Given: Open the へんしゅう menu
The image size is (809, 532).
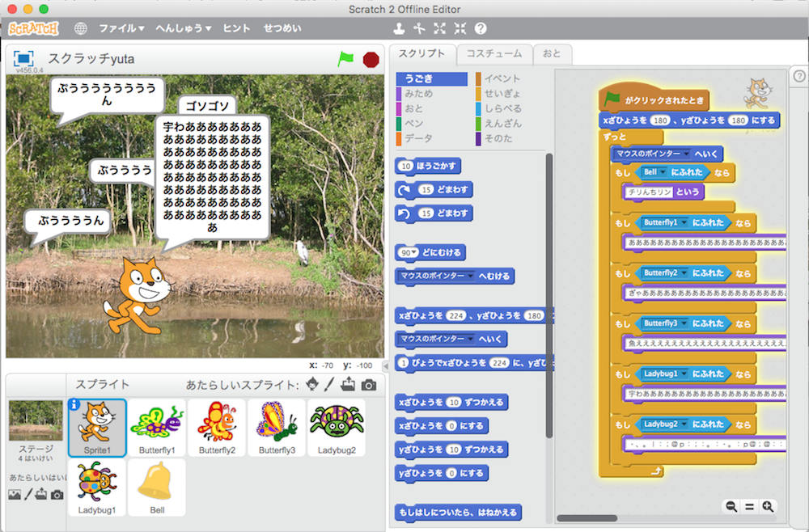Looking at the screenshot, I should point(184,28).
